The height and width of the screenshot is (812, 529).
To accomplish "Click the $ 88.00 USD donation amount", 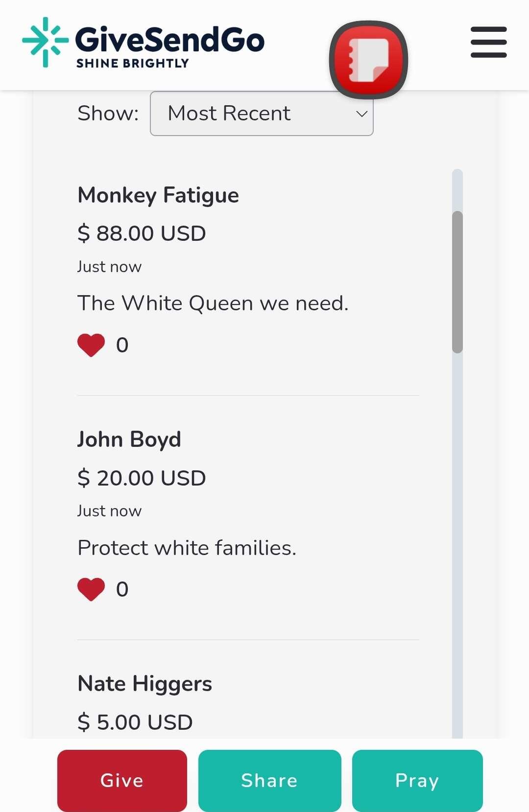I will pos(142,233).
